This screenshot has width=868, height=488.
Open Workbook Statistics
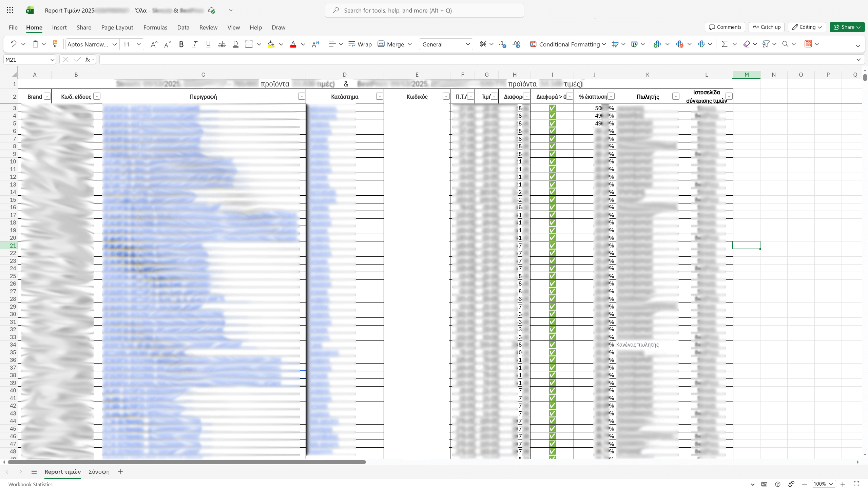coord(30,484)
